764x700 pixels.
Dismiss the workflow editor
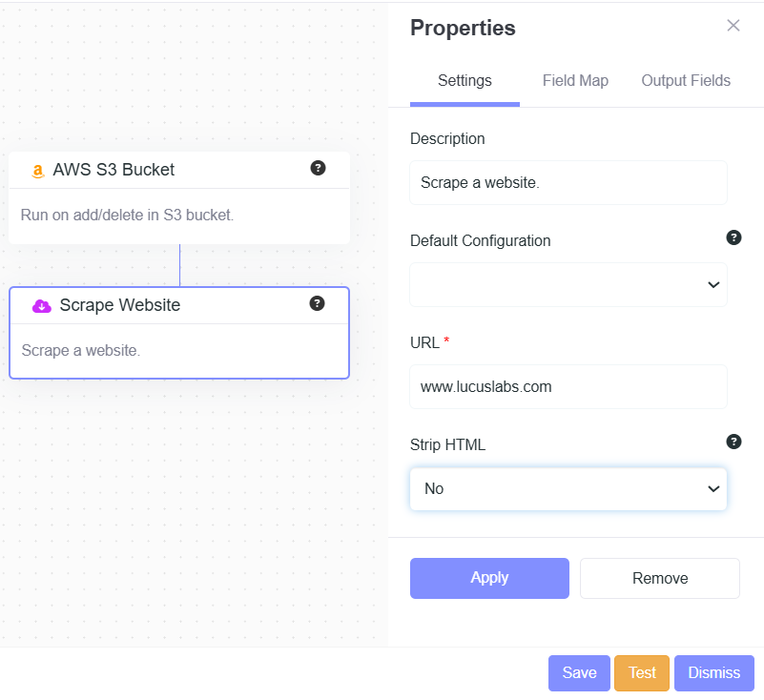point(713,672)
